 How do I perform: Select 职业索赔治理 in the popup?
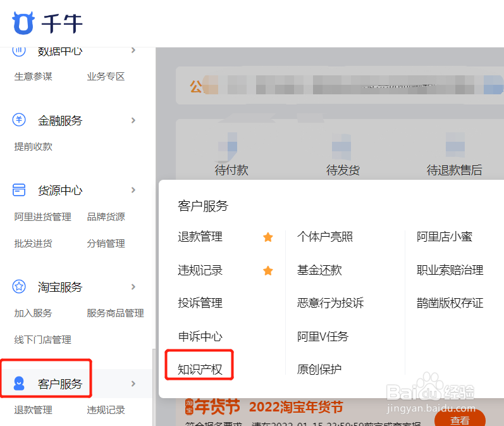pyautogui.click(x=450, y=270)
